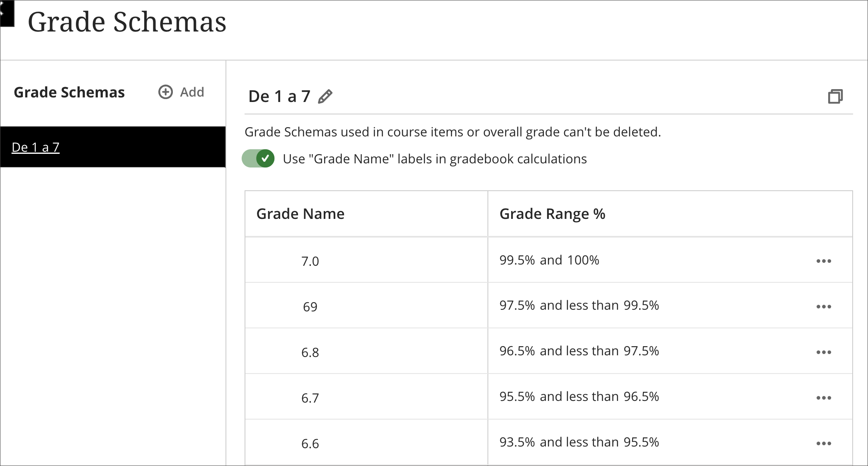Click the copy schema icon at top right

[836, 96]
